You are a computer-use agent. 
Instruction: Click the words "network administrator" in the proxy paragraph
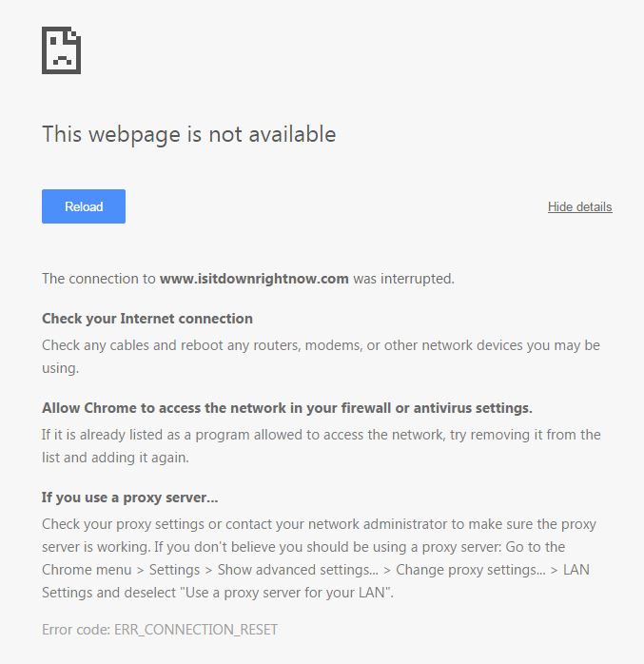pos(378,524)
